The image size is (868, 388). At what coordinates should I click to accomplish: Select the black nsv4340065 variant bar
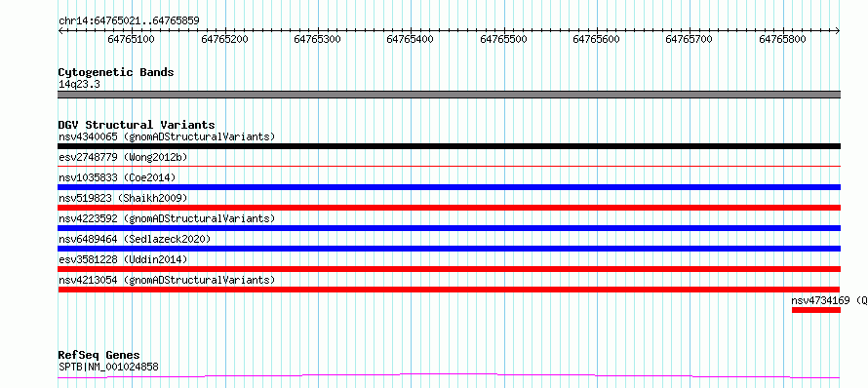449,146
